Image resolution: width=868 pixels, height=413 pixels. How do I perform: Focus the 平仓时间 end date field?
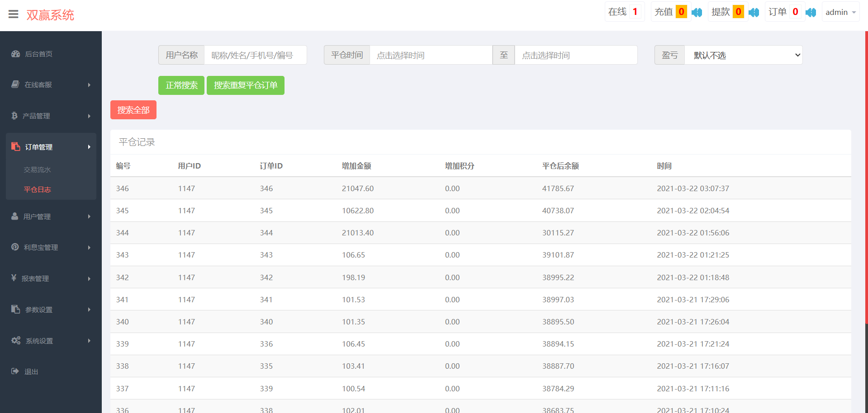576,55
